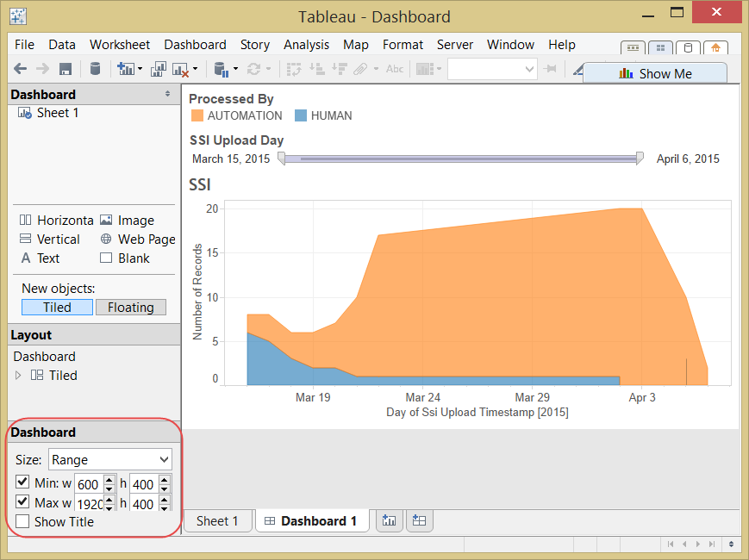749x560 pixels.
Task: Click the paperclip group members icon
Action: pyautogui.click(x=360, y=70)
